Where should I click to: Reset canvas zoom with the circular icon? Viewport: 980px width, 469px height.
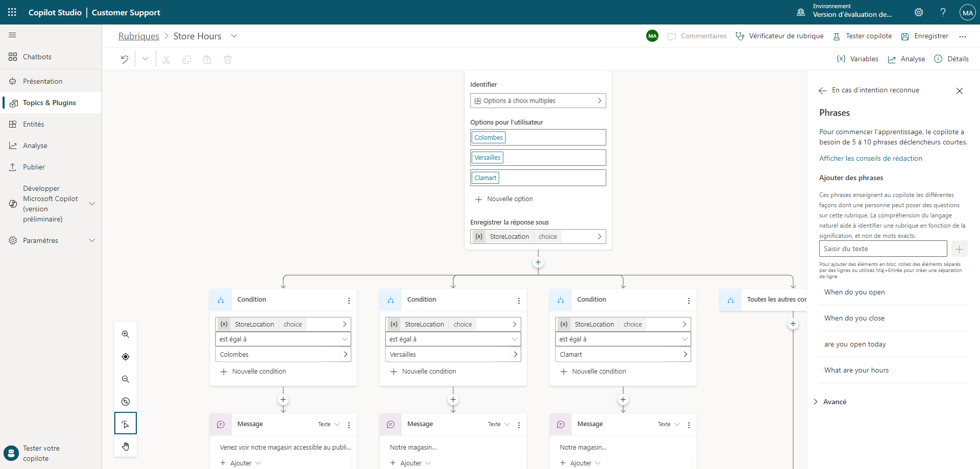pos(126,402)
